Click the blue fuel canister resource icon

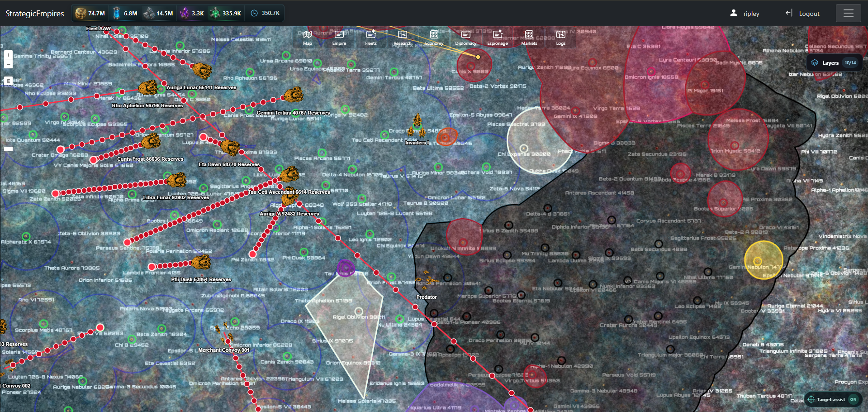(x=116, y=13)
